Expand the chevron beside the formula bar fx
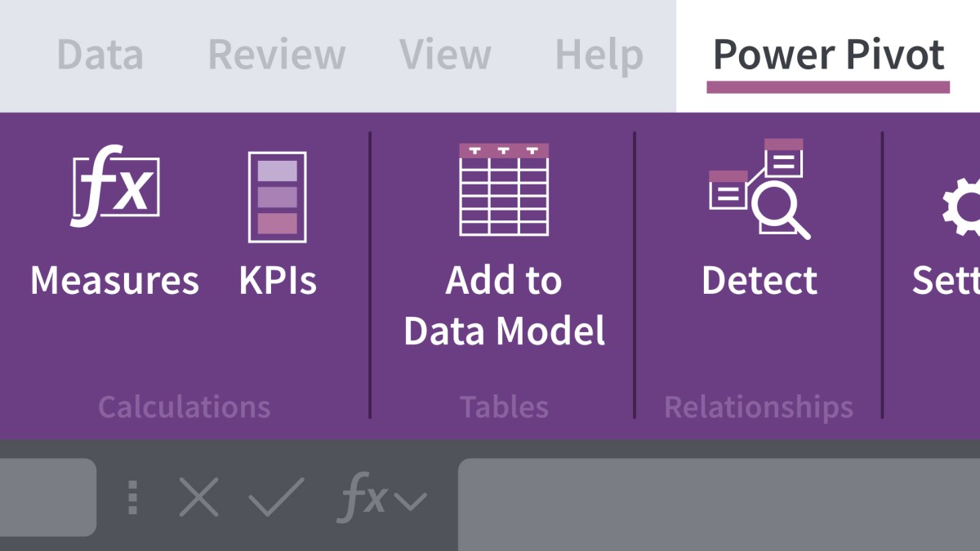Image resolution: width=980 pixels, height=551 pixels. click(410, 499)
